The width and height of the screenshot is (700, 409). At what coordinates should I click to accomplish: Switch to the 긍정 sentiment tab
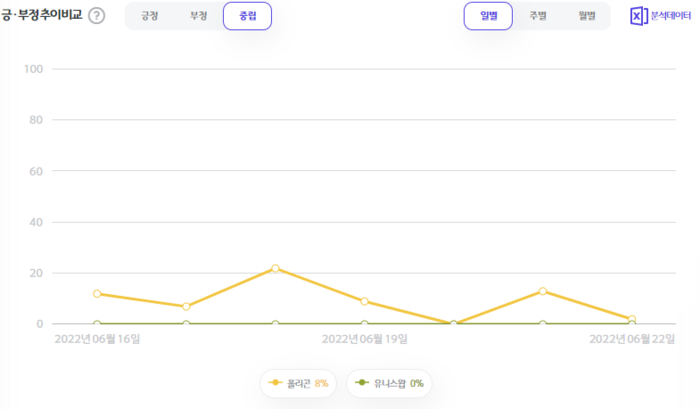click(150, 16)
